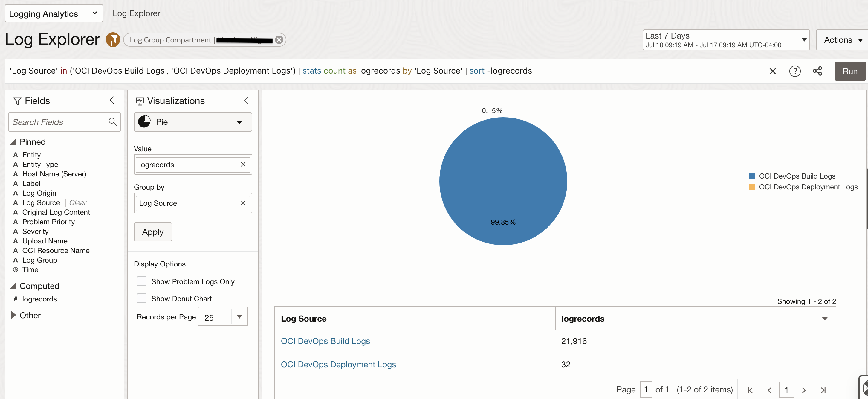This screenshot has height=399, width=868.
Task: Remove the Log Group Compartment filter chip
Action: pos(279,40)
